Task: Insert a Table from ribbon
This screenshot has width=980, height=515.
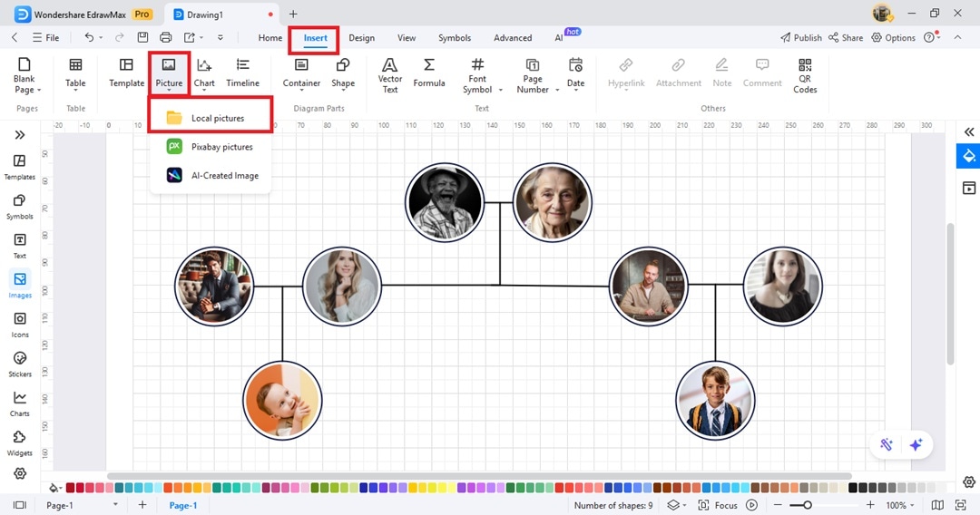Action: click(75, 73)
